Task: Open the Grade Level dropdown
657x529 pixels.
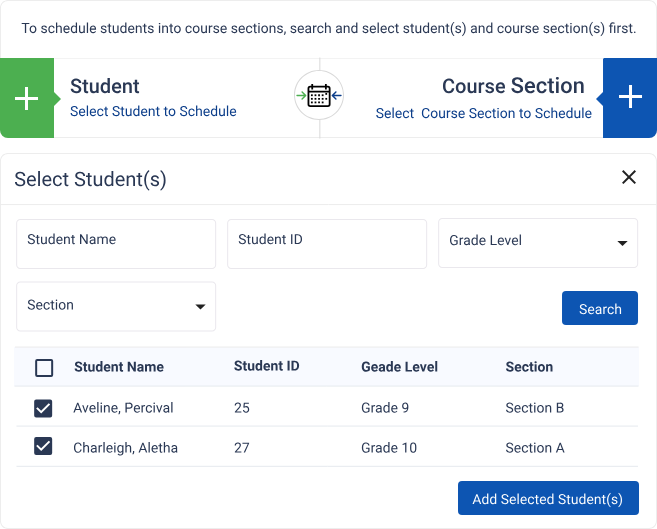Action: [x=538, y=243]
